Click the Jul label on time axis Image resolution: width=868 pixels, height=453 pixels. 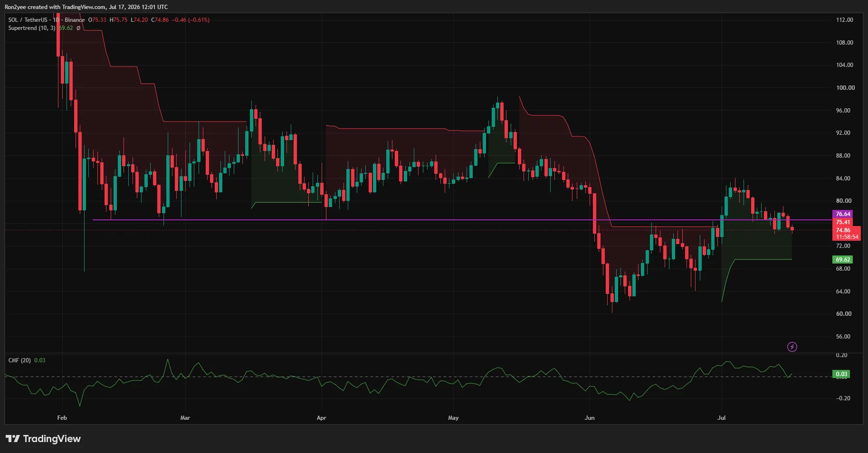coord(722,418)
